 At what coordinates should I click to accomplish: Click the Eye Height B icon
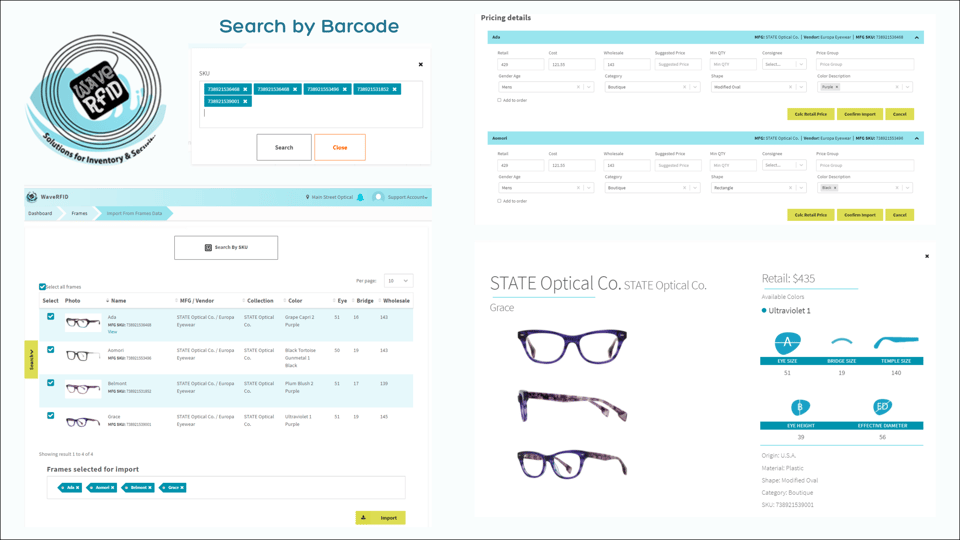click(800, 407)
